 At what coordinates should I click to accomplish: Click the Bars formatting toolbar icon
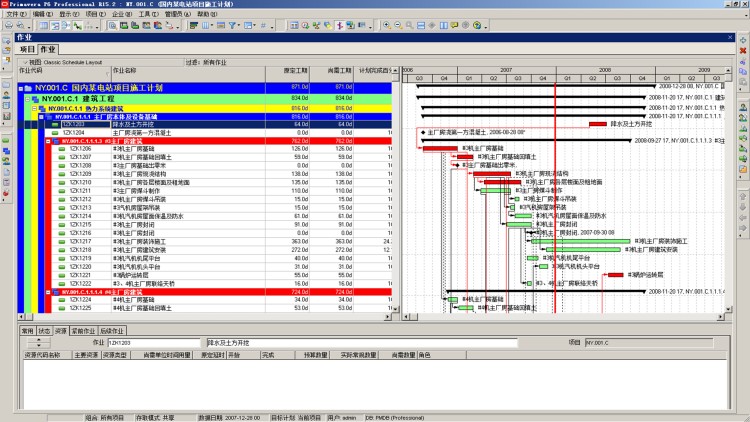click(194, 25)
